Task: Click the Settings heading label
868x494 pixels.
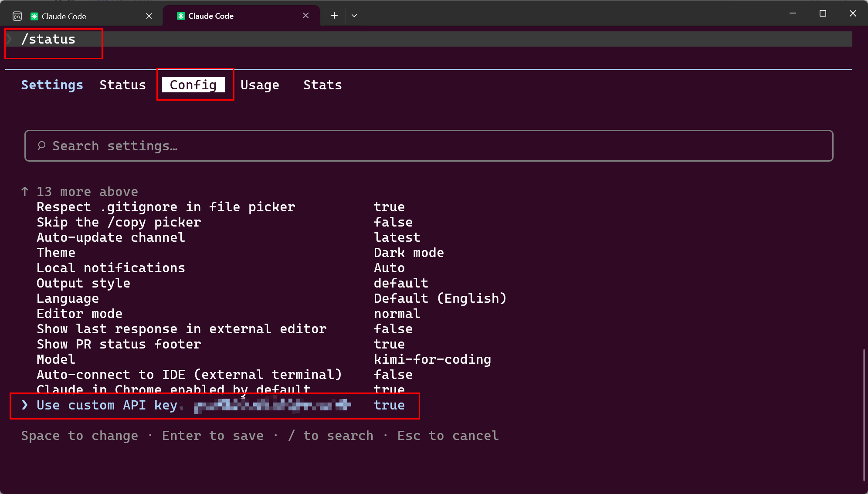Action: 52,85
